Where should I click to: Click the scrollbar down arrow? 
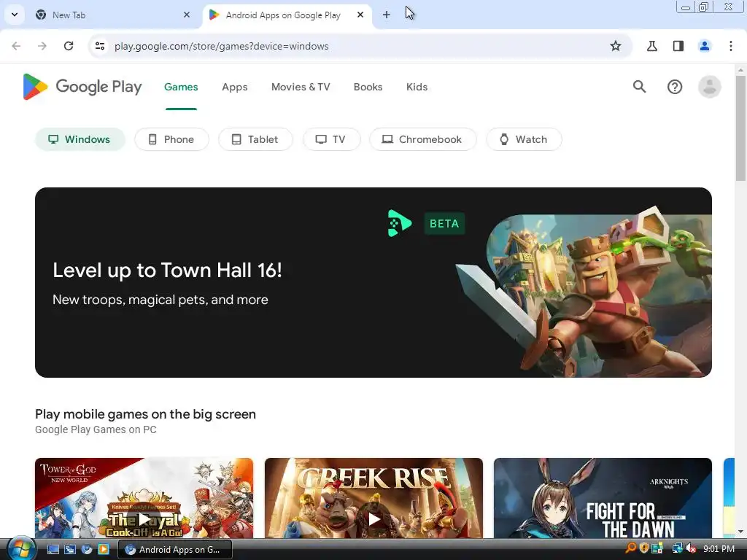pyautogui.click(x=740, y=532)
